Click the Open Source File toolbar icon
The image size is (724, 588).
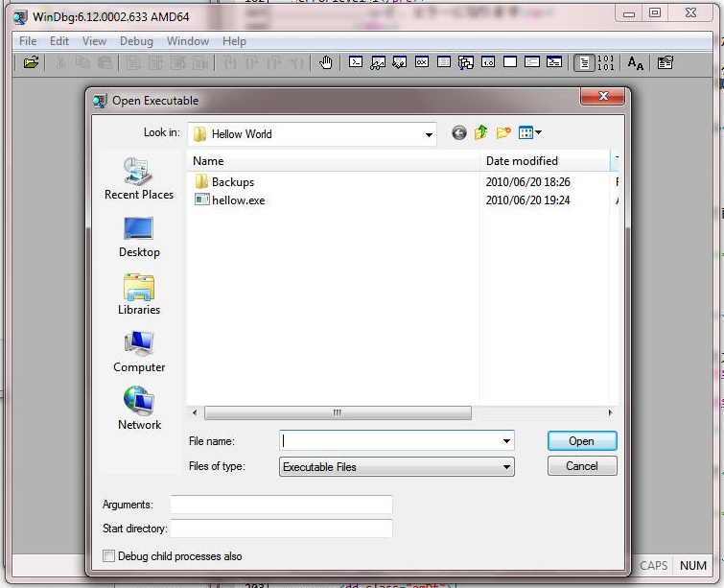[31, 62]
